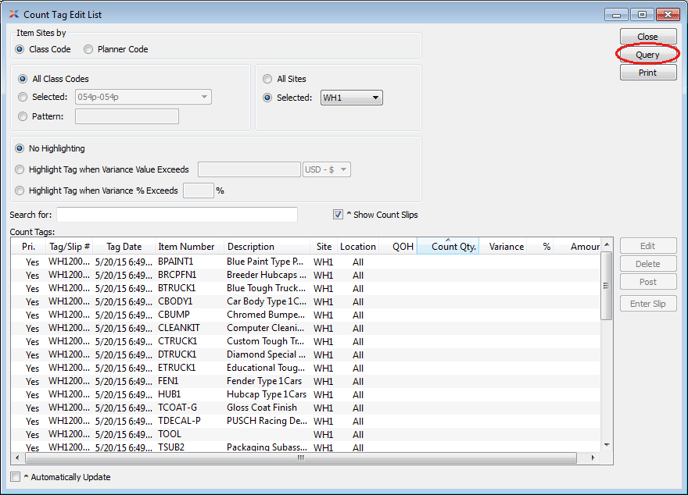
Task: Select the BTRUCK1 count tag row
Action: [x=300, y=288]
